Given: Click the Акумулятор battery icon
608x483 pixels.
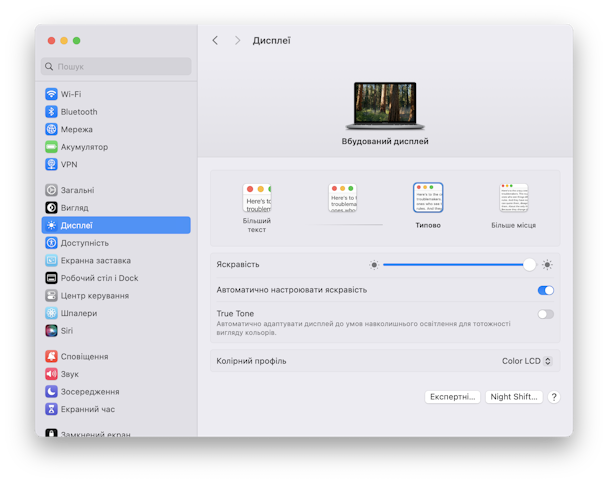Looking at the screenshot, I should [51, 147].
